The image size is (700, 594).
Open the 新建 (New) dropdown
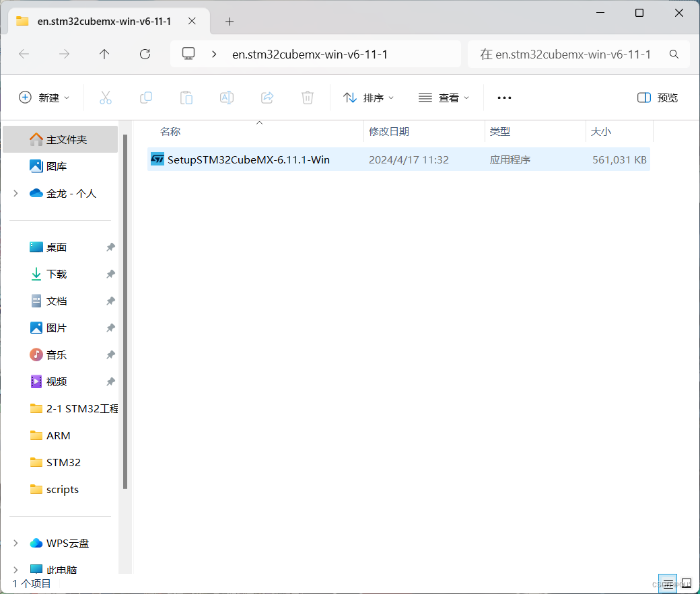click(x=44, y=98)
